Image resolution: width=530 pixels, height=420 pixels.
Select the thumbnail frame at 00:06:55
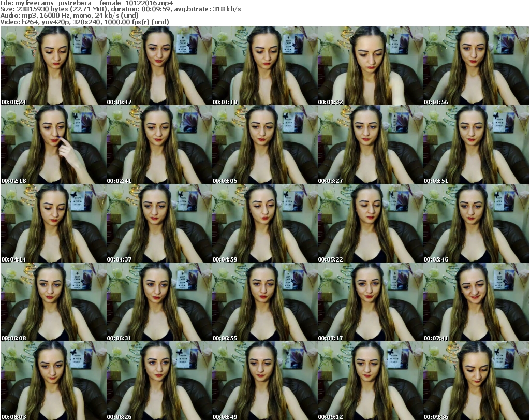coord(264,302)
